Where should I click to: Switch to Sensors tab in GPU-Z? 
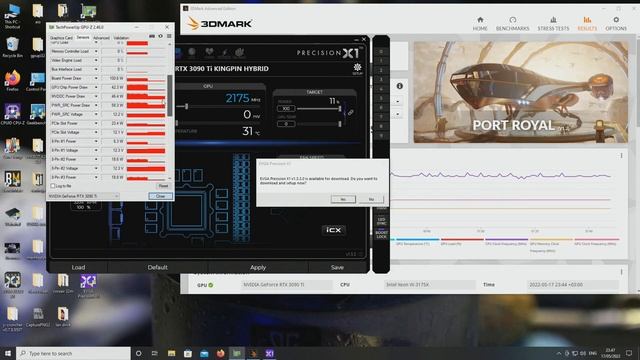pyautogui.click(x=83, y=38)
